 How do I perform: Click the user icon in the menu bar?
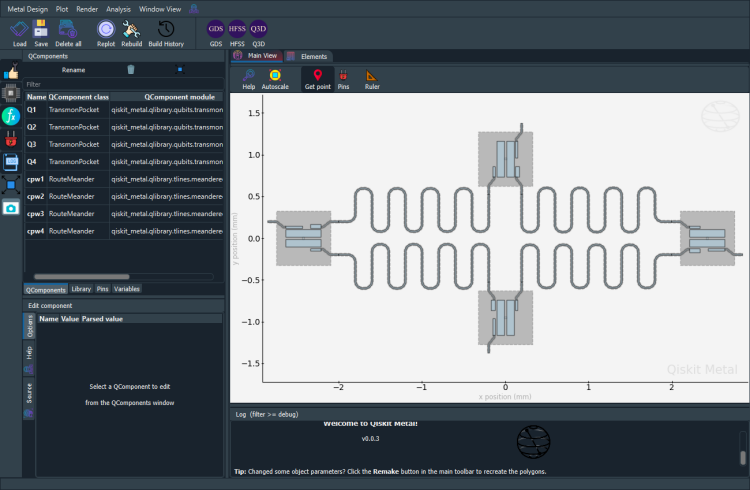tap(194, 9)
